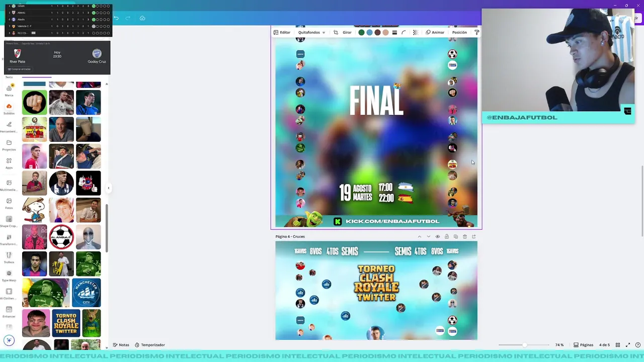Select the Snoopy image upload
This screenshot has height=362, width=644.
34,210
